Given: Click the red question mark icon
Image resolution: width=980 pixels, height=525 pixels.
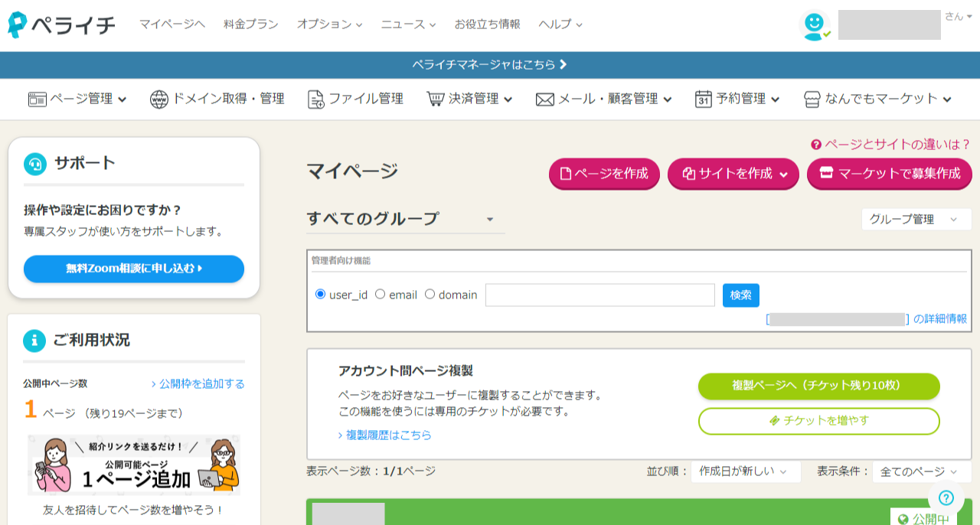Looking at the screenshot, I should tap(816, 145).
